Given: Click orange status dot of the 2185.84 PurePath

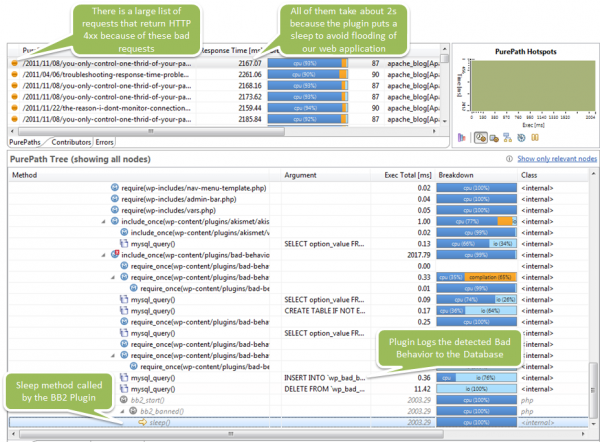Looking at the screenshot, I should click(15, 119).
